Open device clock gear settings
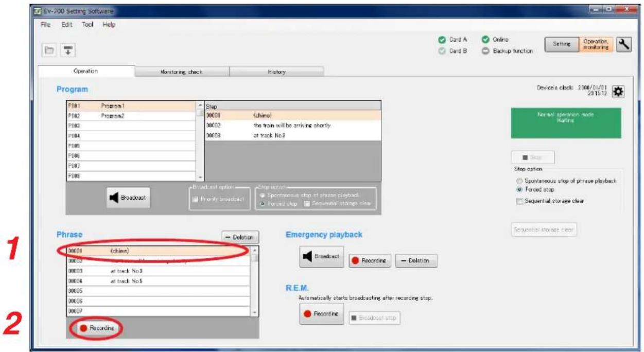Viewport: 644px width, 352px height. click(x=618, y=92)
